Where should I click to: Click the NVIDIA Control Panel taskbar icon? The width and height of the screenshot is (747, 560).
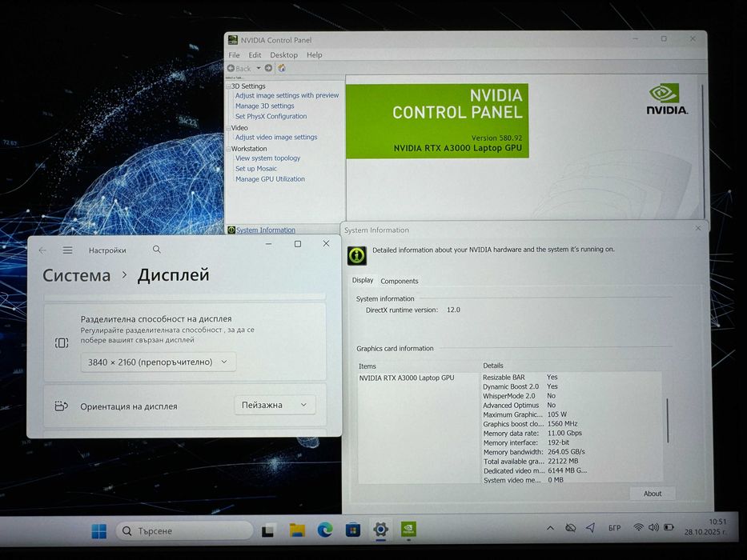coord(408,529)
